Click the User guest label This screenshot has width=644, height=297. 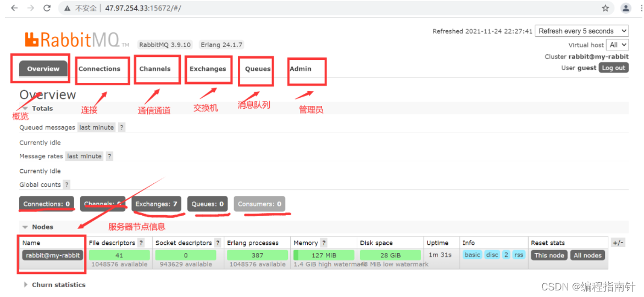click(x=579, y=68)
